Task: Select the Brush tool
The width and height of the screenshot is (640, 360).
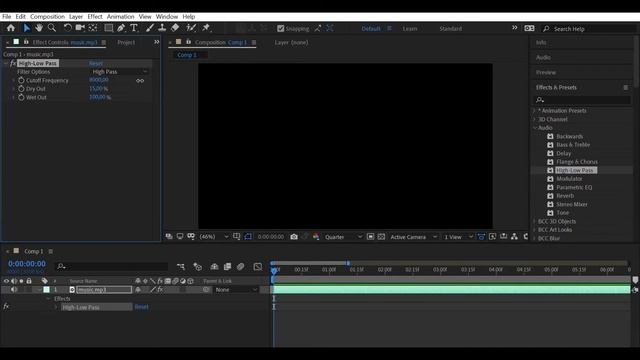Action: (150, 28)
